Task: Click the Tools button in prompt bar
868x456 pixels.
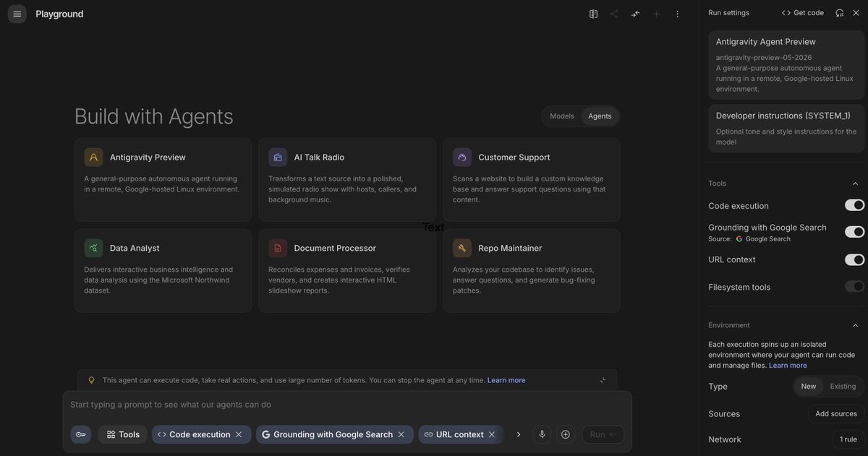Action: (123, 434)
